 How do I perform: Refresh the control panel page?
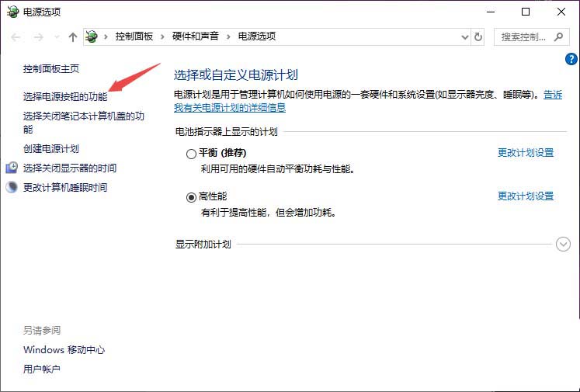478,37
